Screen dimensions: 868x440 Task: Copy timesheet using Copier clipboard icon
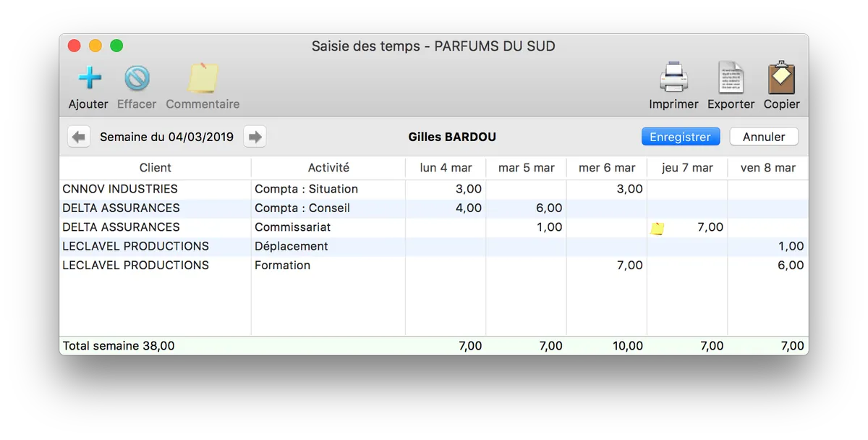tap(781, 78)
